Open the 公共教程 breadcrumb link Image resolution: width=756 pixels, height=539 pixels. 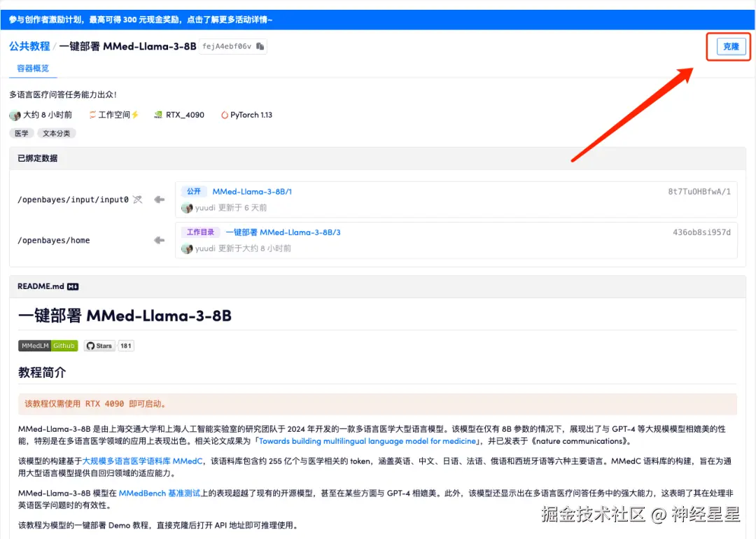pos(29,46)
